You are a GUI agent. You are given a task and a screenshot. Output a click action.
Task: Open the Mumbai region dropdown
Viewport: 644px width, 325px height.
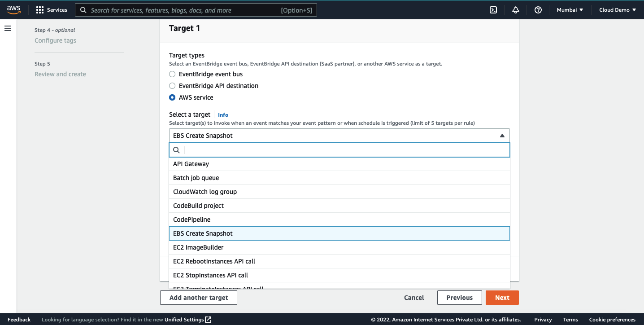click(x=570, y=10)
